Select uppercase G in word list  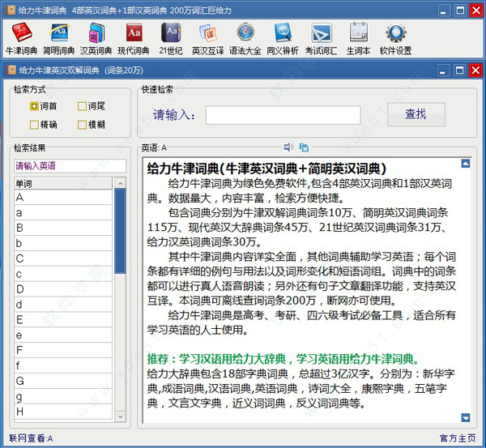(x=63, y=381)
